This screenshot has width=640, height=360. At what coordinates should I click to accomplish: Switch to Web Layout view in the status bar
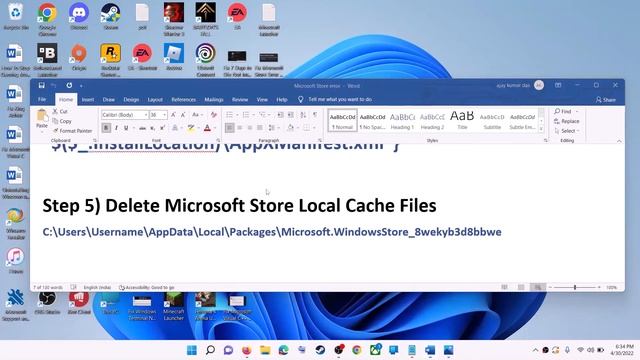click(x=538, y=287)
